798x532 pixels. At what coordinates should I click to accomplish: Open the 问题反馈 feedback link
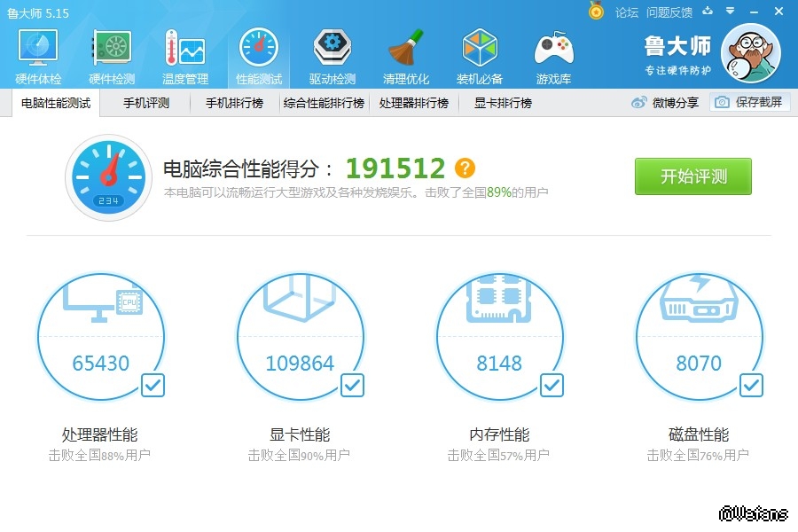coord(669,12)
